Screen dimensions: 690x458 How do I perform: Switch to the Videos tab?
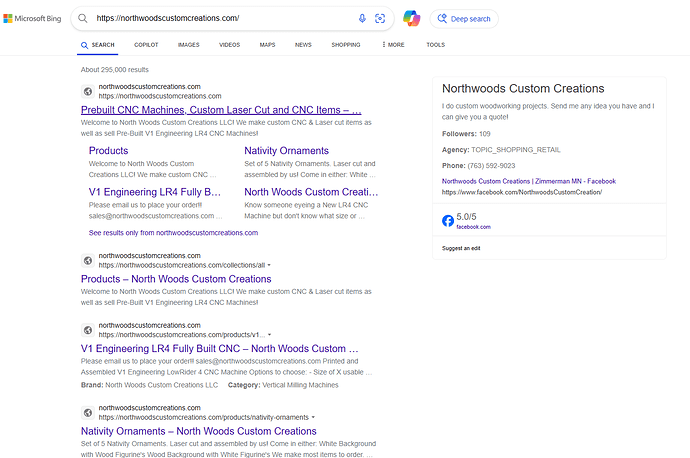click(229, 45)
